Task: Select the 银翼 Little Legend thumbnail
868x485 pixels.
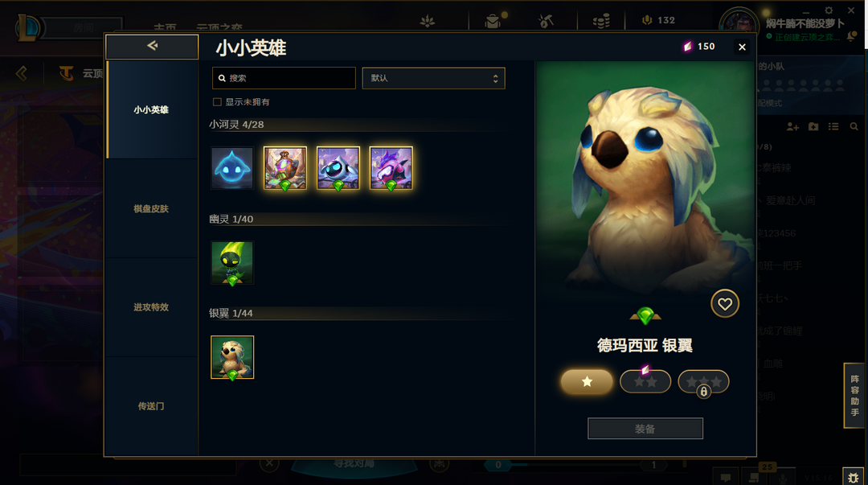Action: tap(232, 357)
